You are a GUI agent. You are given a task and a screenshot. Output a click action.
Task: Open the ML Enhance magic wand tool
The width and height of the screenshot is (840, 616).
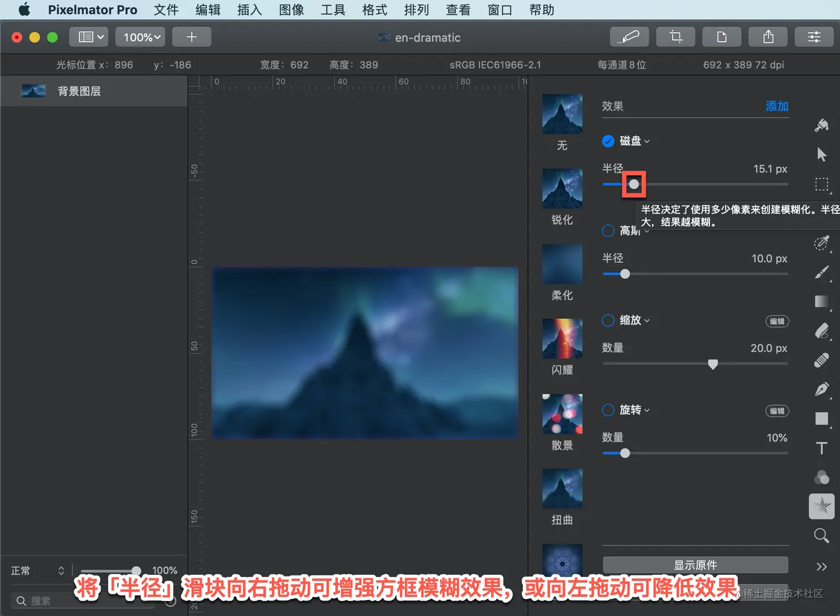coord(629,37)
